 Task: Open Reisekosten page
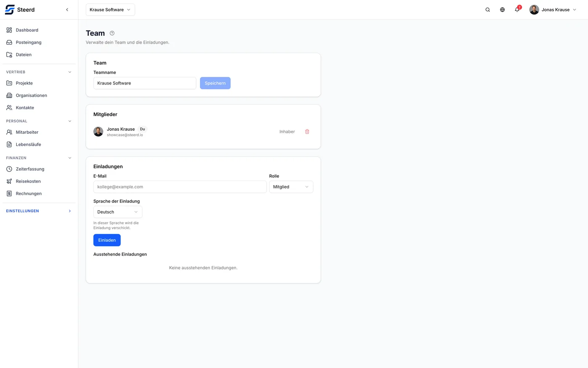(x=28, y=181)
